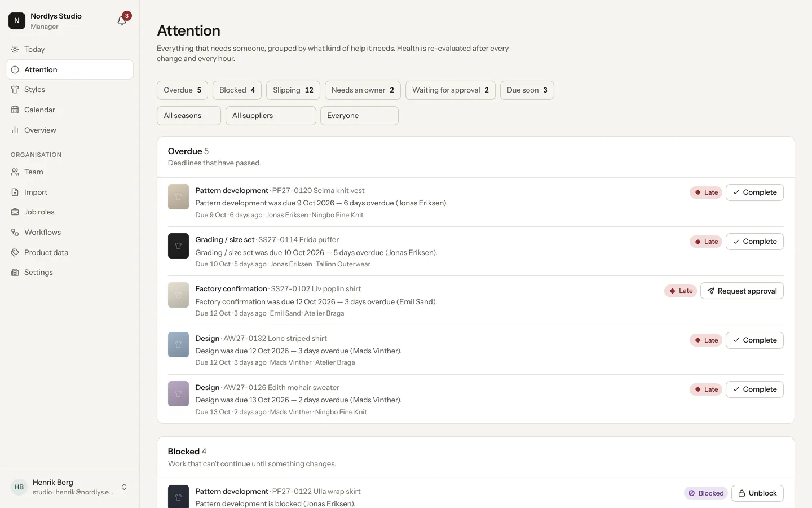Viewport: 812px width, 508px height.
Task: Click the Settings building icon
Action: pos(15,273)
